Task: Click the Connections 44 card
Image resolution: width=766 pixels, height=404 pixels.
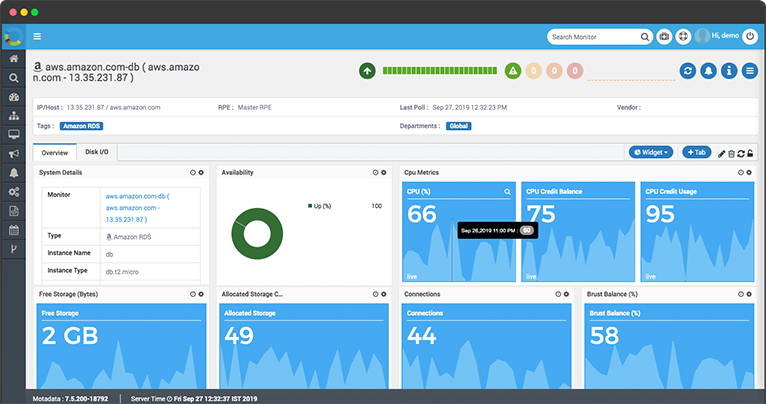Action: click(x=487, y=346)
